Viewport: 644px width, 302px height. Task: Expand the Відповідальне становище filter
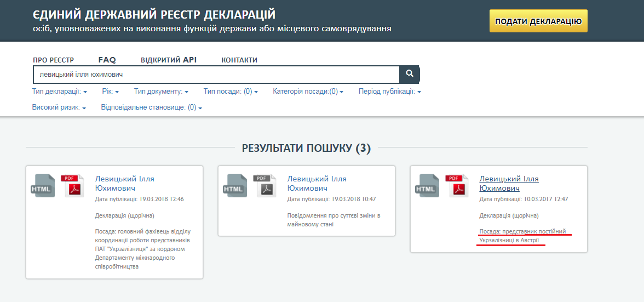(152, 107)
